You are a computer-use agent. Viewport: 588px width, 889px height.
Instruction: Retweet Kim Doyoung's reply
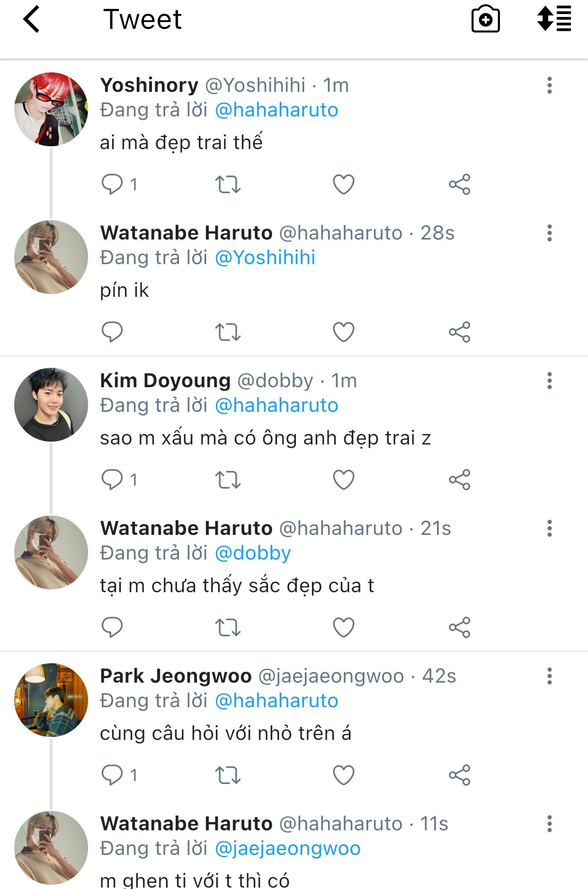click(228, 480)
